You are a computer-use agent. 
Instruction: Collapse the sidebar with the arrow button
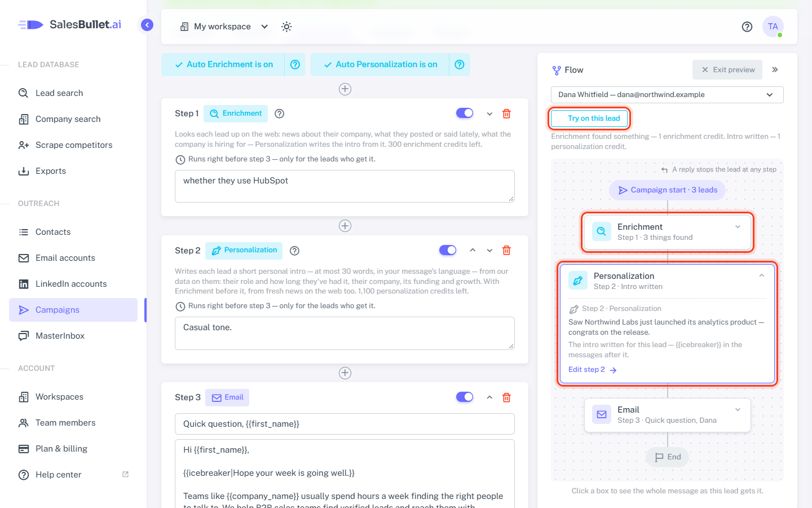(x=147, y=25)
